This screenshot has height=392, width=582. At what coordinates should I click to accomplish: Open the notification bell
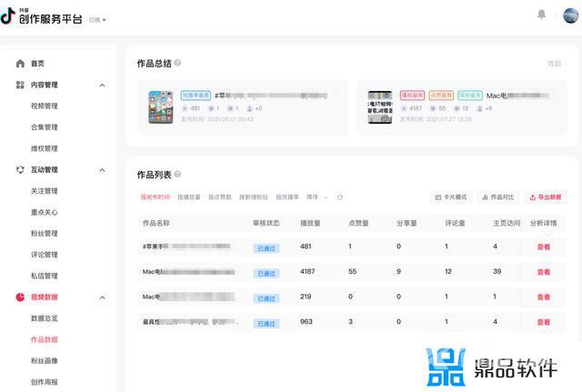(542, 15)
